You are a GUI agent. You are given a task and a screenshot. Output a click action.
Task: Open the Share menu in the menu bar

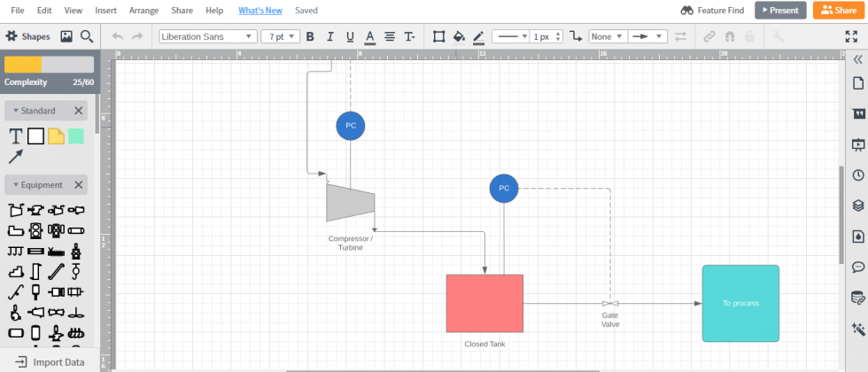coord(182,11)
